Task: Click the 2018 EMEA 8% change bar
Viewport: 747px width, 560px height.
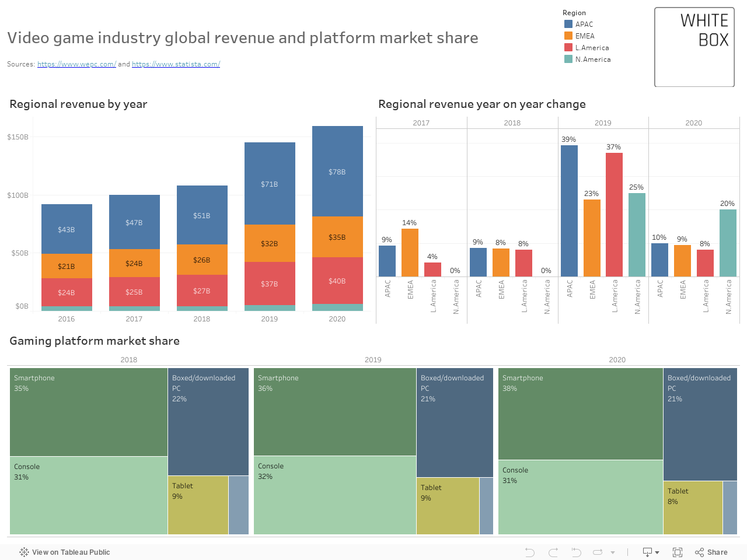Action: point(501,262)
